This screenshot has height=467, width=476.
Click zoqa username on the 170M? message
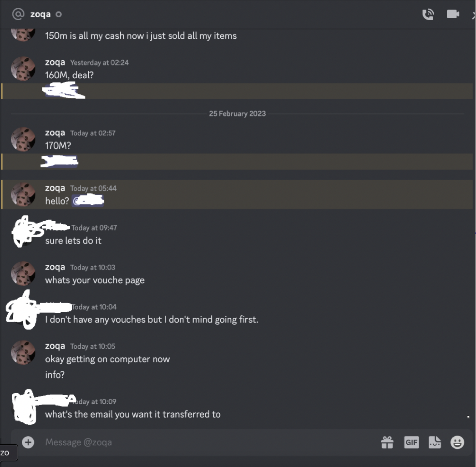55,133
